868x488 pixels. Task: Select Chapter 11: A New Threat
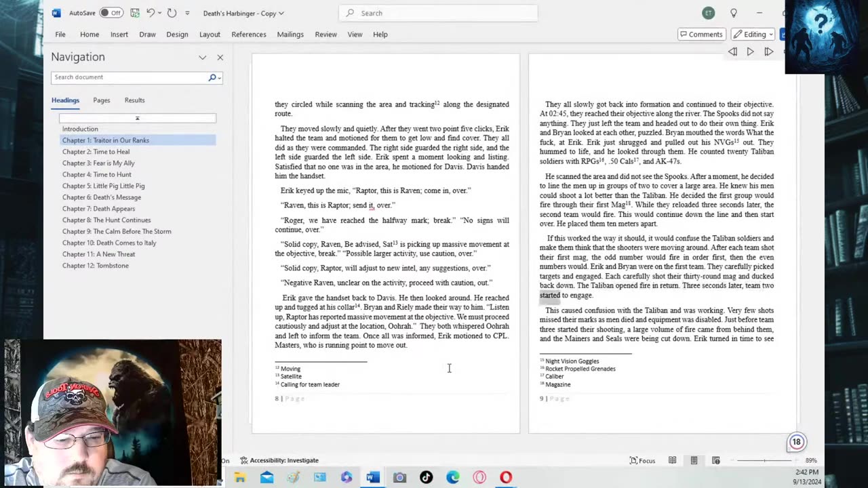98,254
